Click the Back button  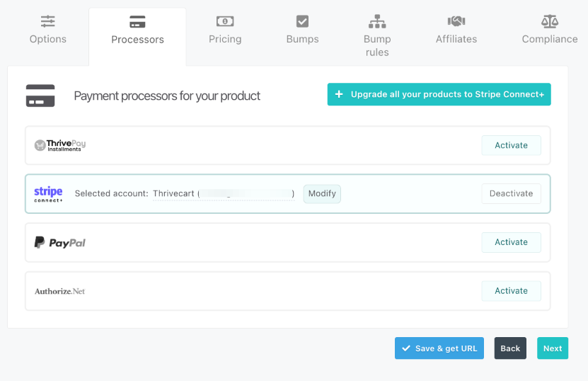510,348
